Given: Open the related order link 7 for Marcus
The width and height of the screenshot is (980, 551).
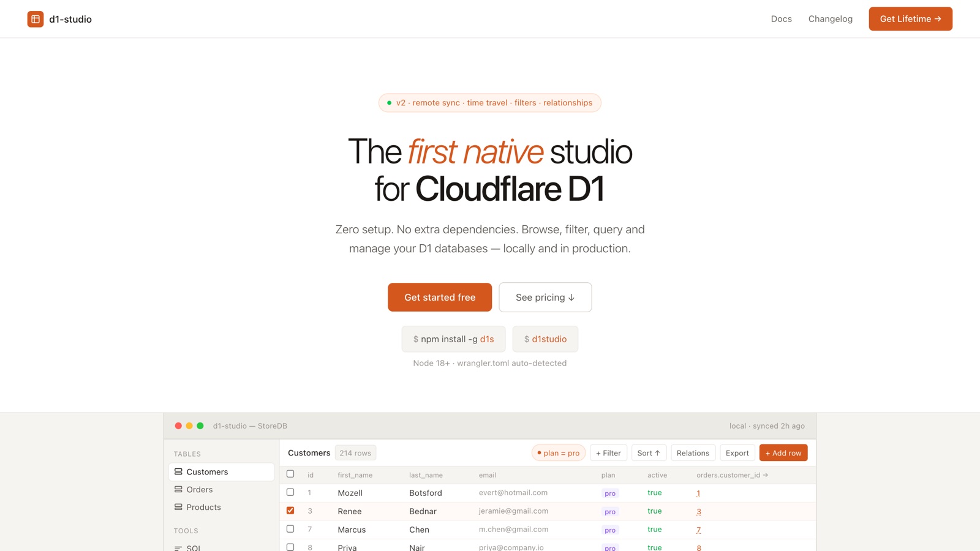Looking at the screenshot, I should 698,530.
